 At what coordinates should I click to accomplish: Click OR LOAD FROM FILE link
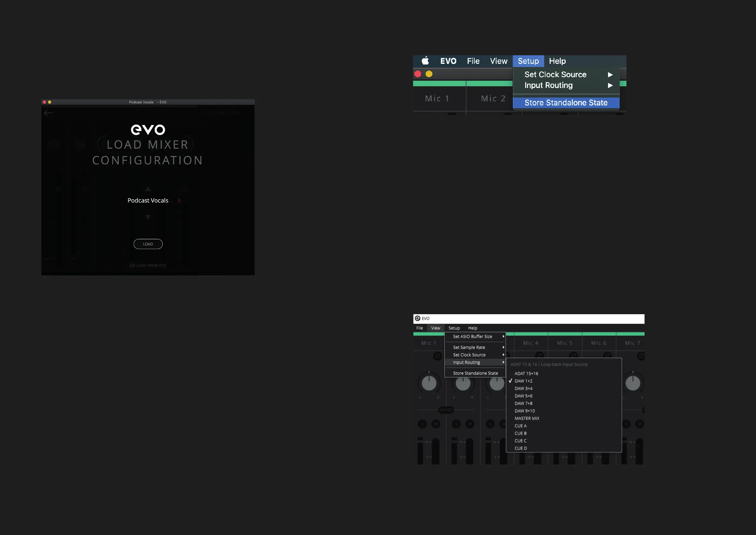click(148, 266)
